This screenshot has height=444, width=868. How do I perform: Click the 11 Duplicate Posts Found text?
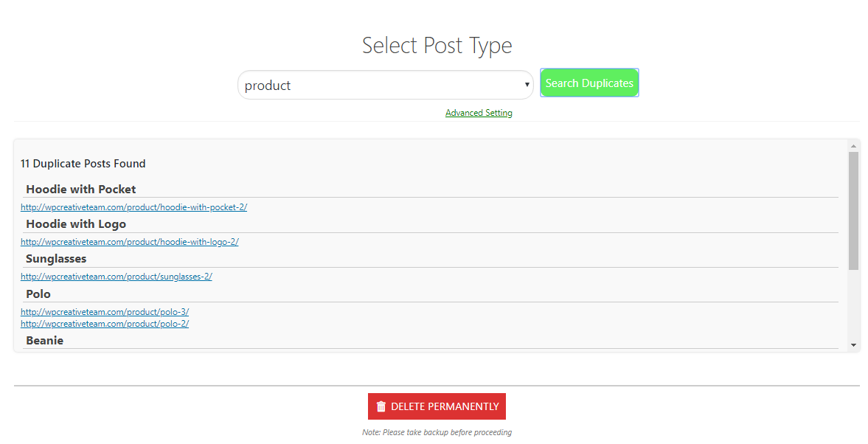coord(83,164)
